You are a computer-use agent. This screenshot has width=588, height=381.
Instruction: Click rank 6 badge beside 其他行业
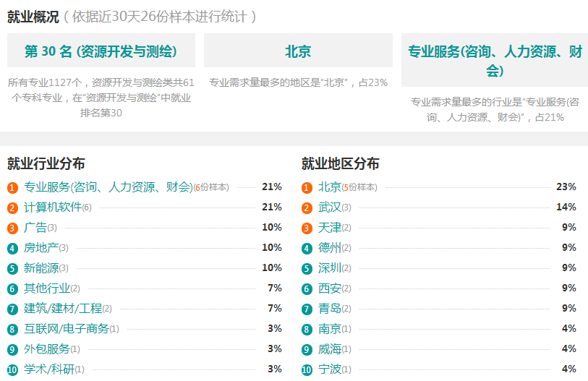(x=12, y=288)
